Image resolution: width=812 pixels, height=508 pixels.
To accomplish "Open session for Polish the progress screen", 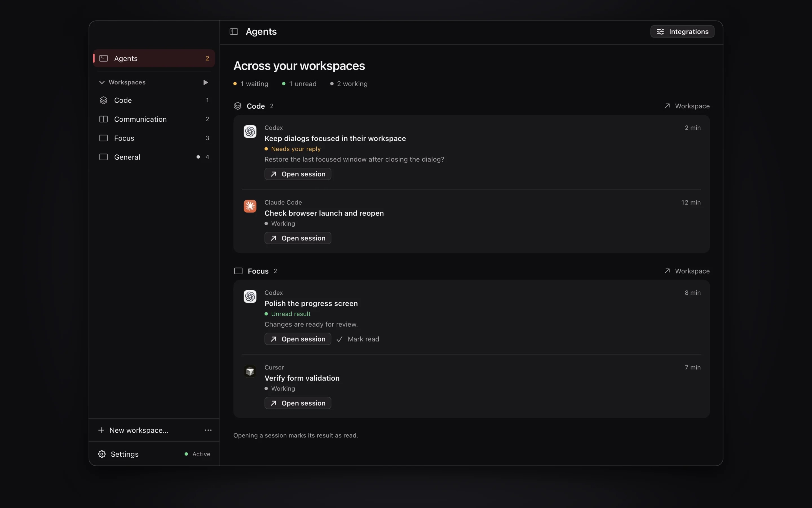I will click(x=298, y=339).
